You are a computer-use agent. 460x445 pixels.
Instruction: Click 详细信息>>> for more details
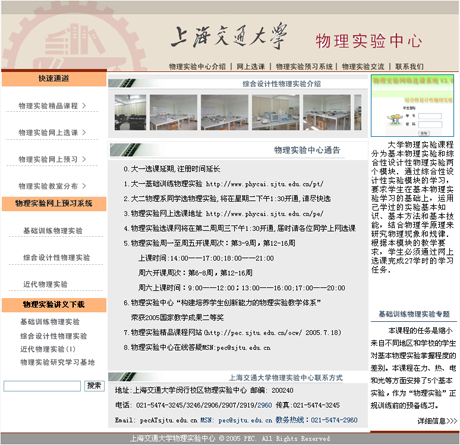pos(437,421)
